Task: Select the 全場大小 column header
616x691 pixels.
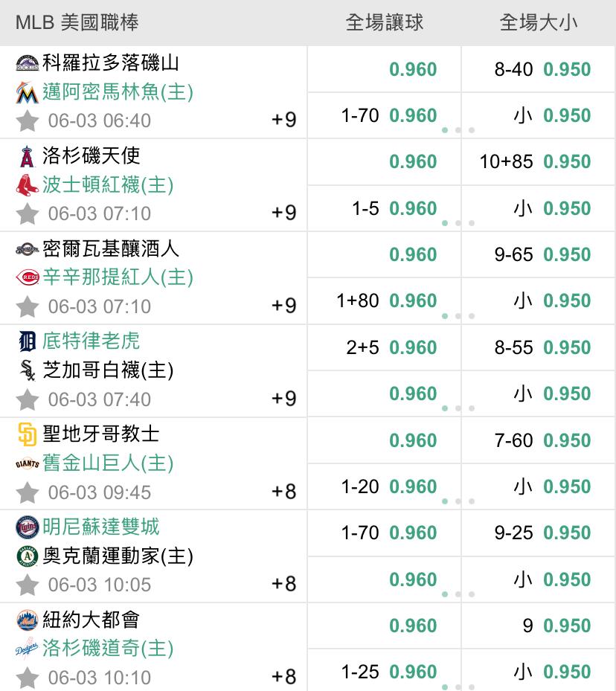Action: 539,23
